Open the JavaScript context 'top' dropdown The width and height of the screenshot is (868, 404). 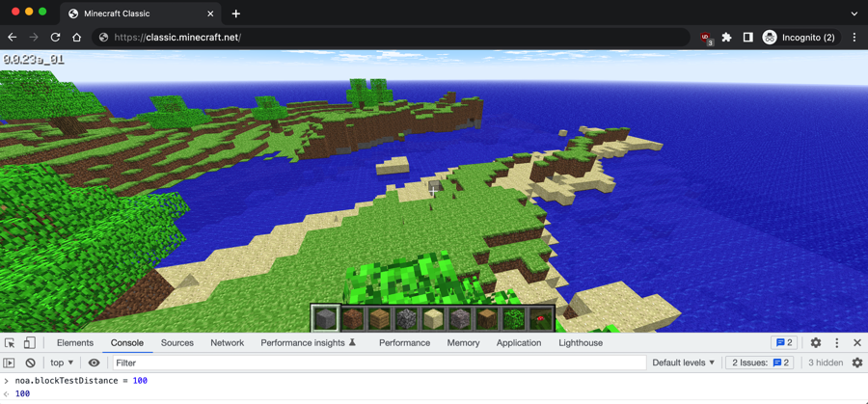pyautogui.click(x=62, y=363)
